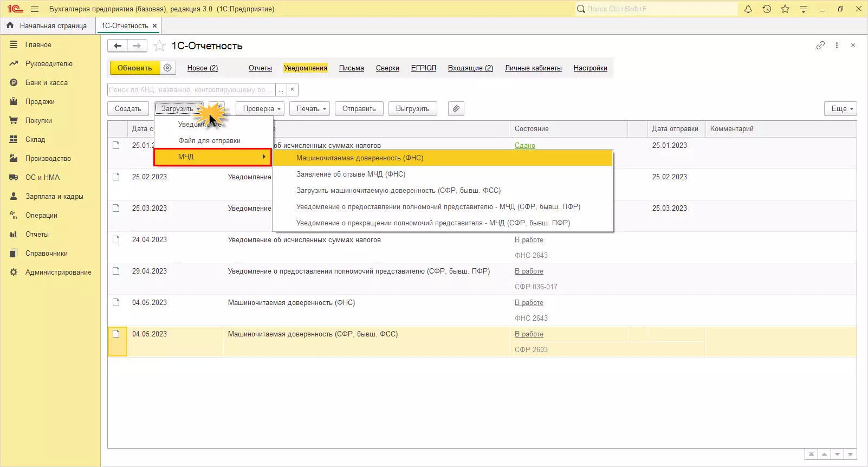Open Главное section in the sidebar
This screenshot has height=467, width=868.
(38, 45)
